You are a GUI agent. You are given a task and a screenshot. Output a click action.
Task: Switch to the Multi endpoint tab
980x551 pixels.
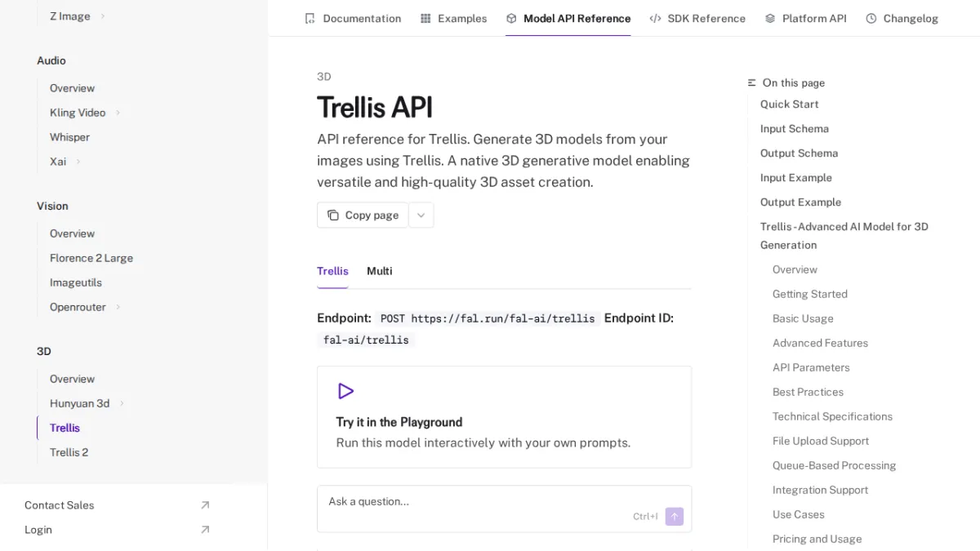tap(380, 271)
